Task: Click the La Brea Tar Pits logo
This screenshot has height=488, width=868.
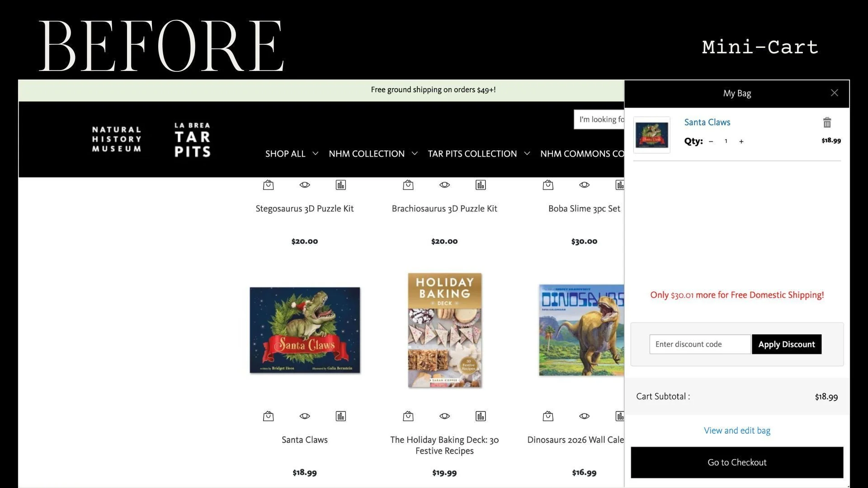Action: coord(193,140)
